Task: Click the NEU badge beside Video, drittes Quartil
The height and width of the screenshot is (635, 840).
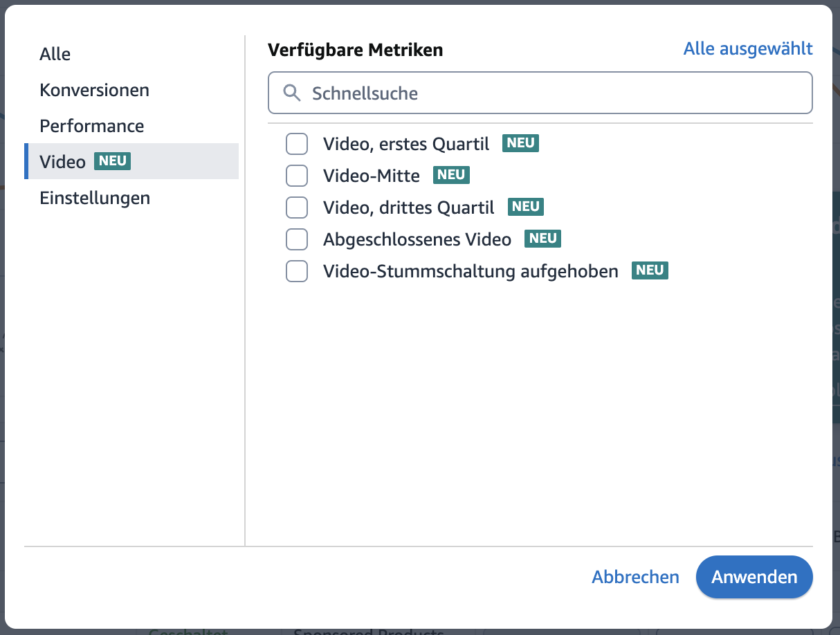Action: pos(526,207)
